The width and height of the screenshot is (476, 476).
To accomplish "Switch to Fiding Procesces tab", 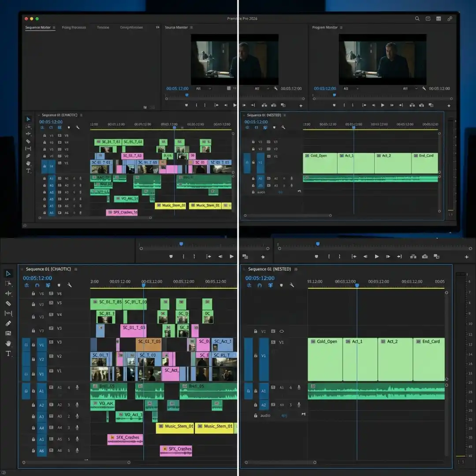I will point(74,27).
